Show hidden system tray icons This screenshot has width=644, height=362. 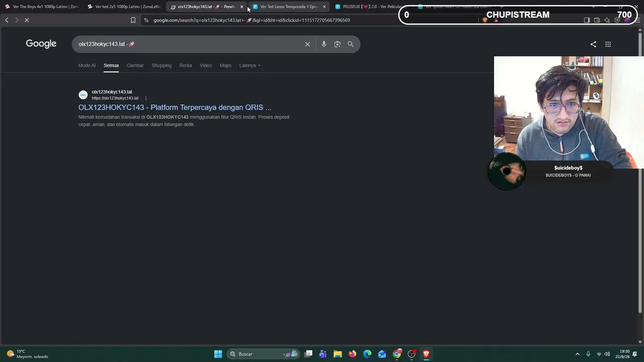click(x=577, y=354)
